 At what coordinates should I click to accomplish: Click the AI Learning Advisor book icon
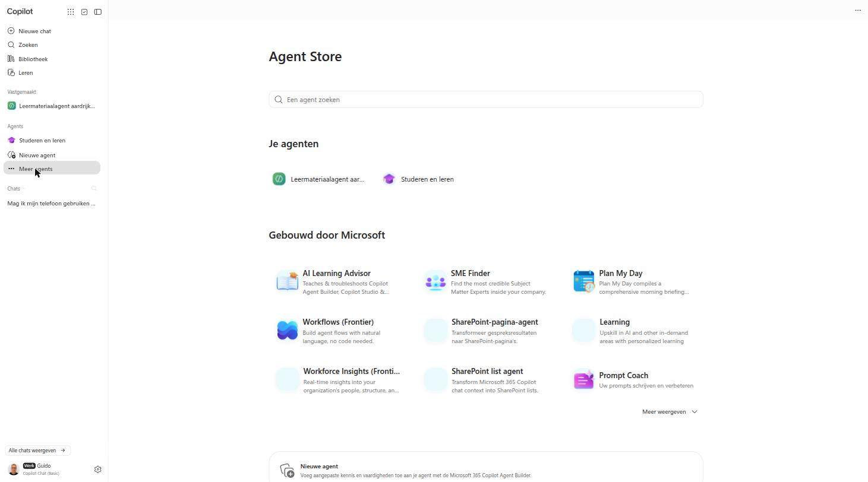pyautogui.click(x=288, y=281)
